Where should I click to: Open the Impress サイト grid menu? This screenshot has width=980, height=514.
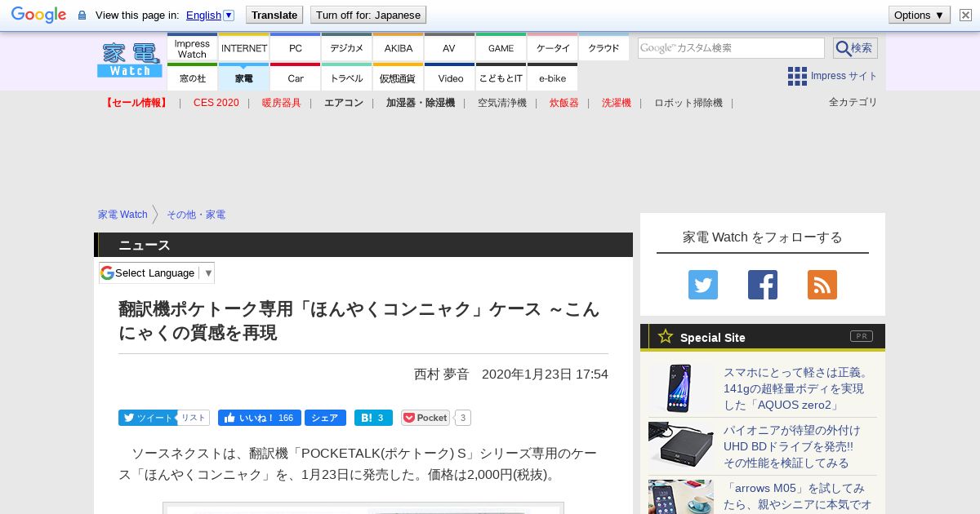click(x=832, y=76)
